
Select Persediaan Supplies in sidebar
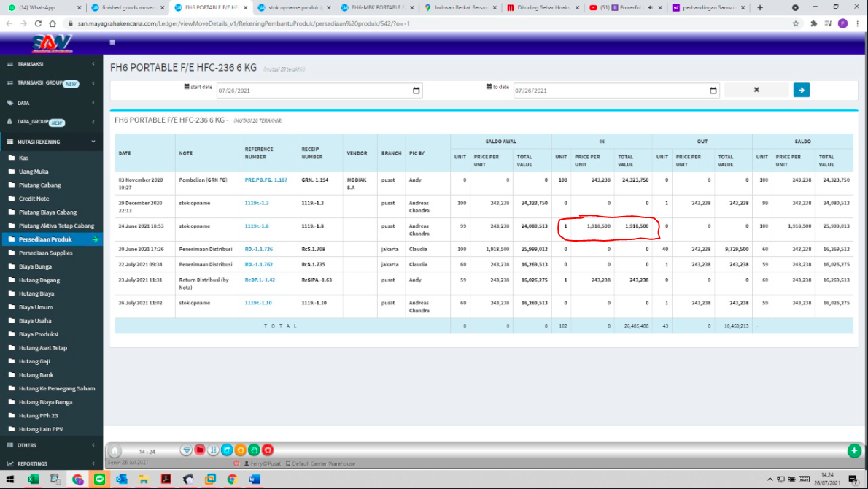point(45,253)
